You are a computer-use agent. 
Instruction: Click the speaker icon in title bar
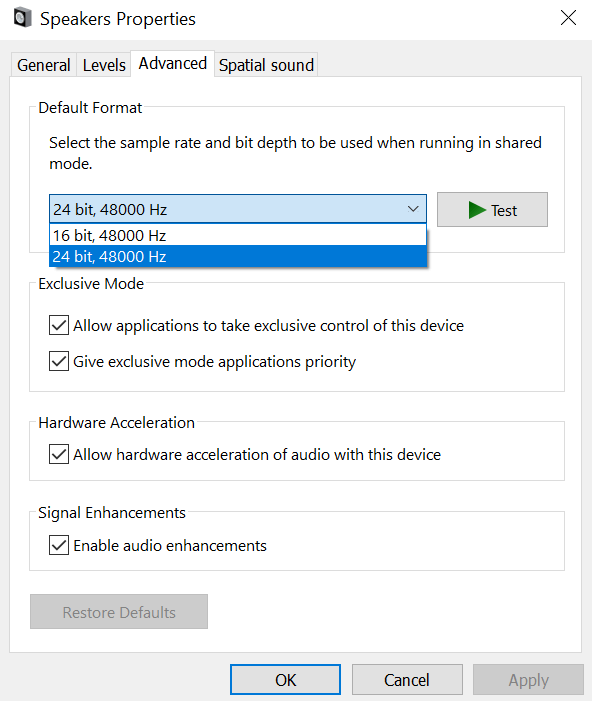pyautogui.click(x=22, y=18)
